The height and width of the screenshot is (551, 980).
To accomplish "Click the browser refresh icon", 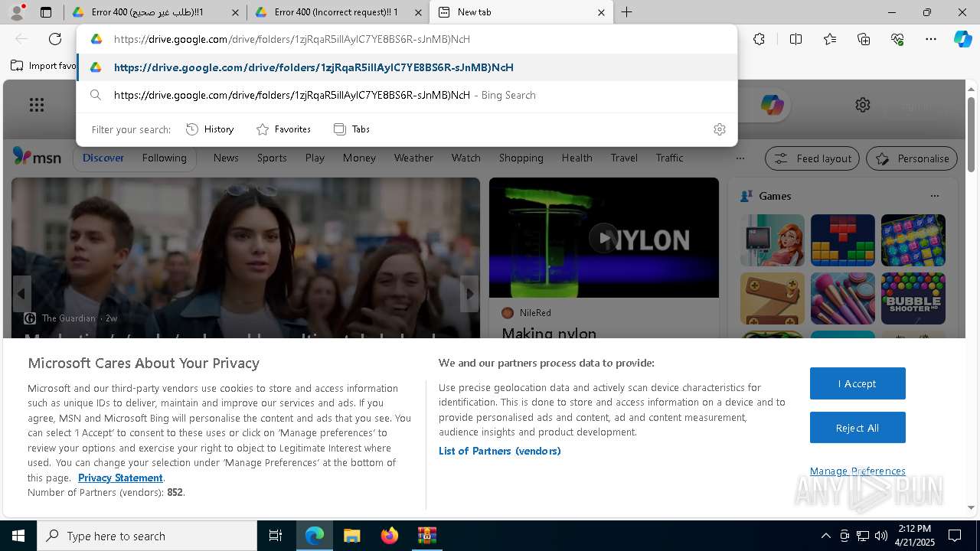I will 55,39.
